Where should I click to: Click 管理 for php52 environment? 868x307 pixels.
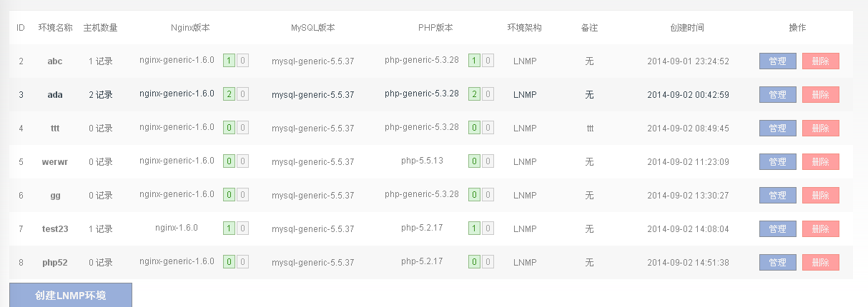click(x=777, y=263)
